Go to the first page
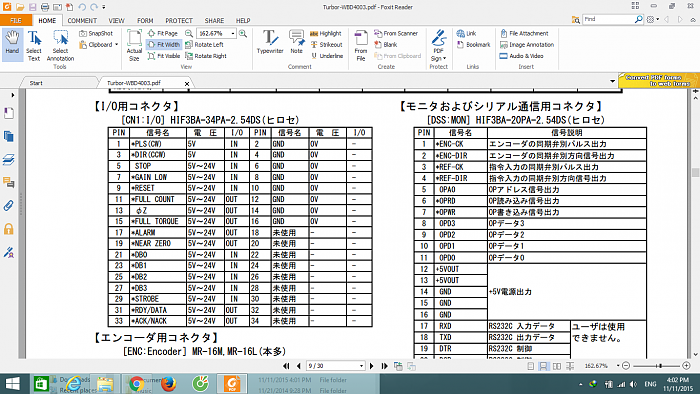 pyautogui.click(x=286, y=366)
